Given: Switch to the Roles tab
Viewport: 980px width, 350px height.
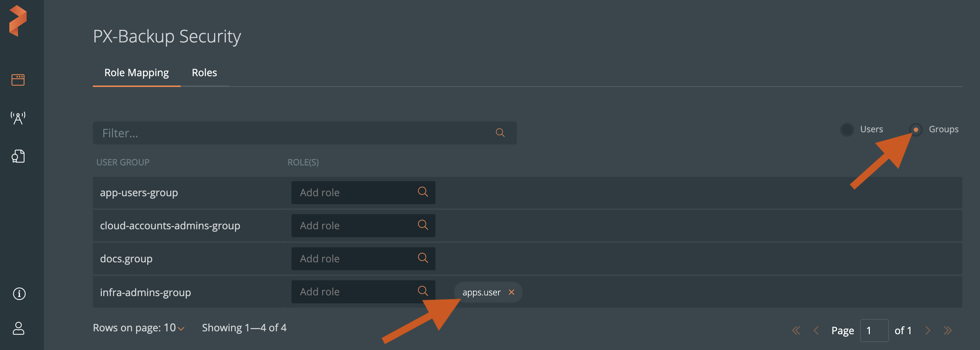Looking at the screenshot, I should (204, 73).
